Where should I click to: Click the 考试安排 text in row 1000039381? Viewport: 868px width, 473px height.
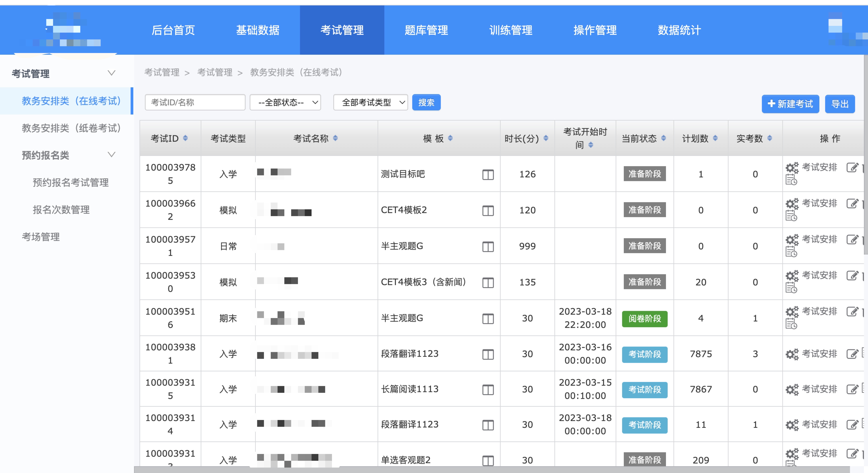[x=820, y=354]
